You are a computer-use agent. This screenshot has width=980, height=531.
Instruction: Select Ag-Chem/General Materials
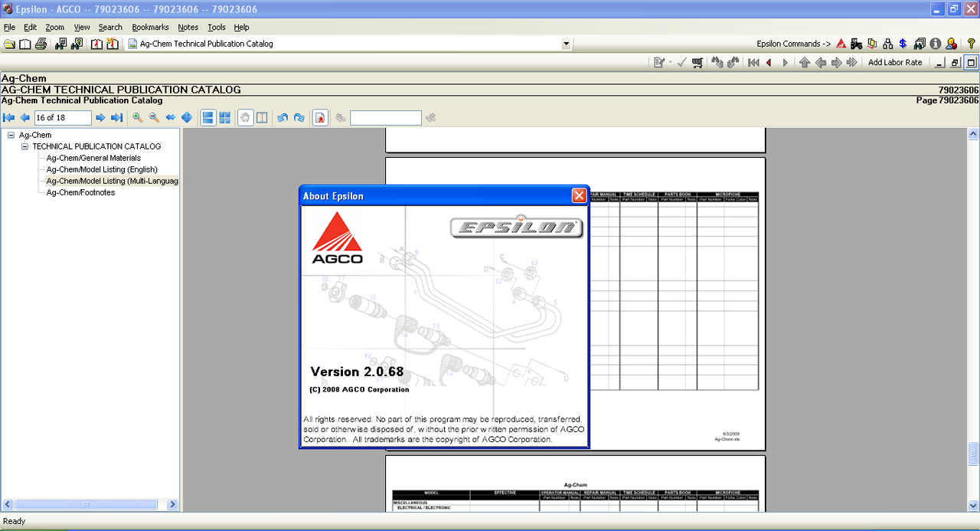[93, 158]
